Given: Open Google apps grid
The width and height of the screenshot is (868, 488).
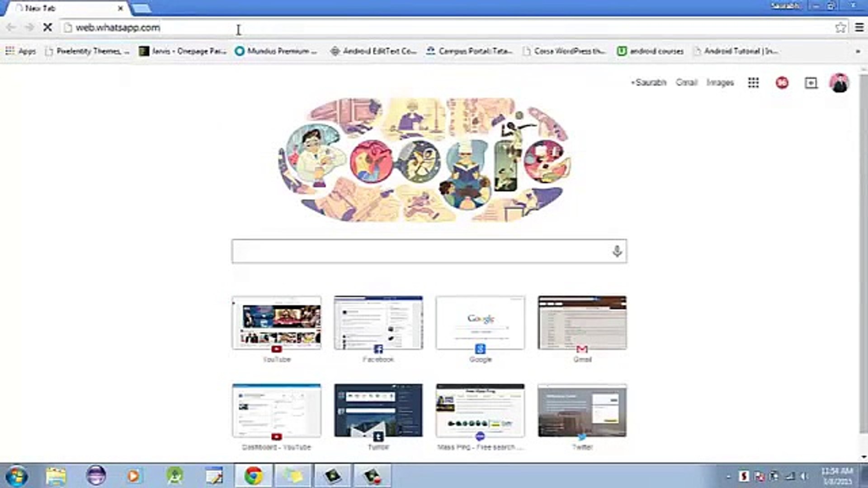Looking at the screenshot, I should point(753,83).
